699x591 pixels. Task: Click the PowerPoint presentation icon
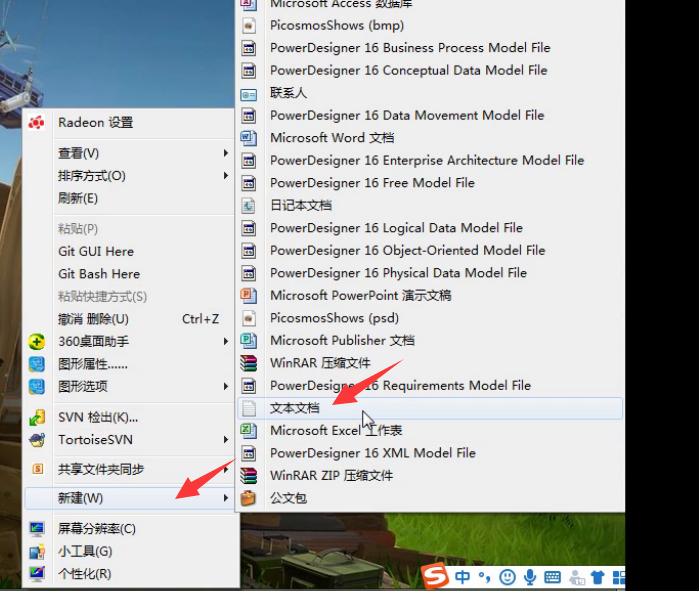click(249, 295)
